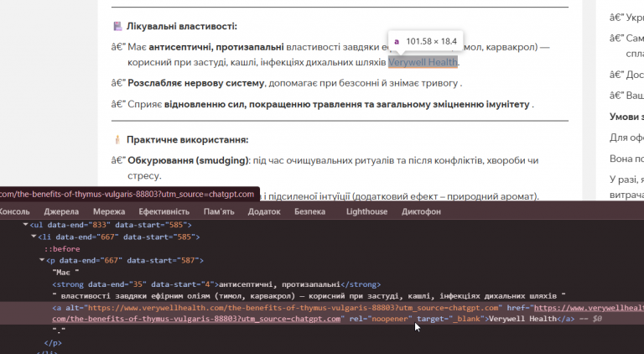Switch to the Lighthouse tab
The height and width of the screenshot is (354, 644).
tap(366, 211)
